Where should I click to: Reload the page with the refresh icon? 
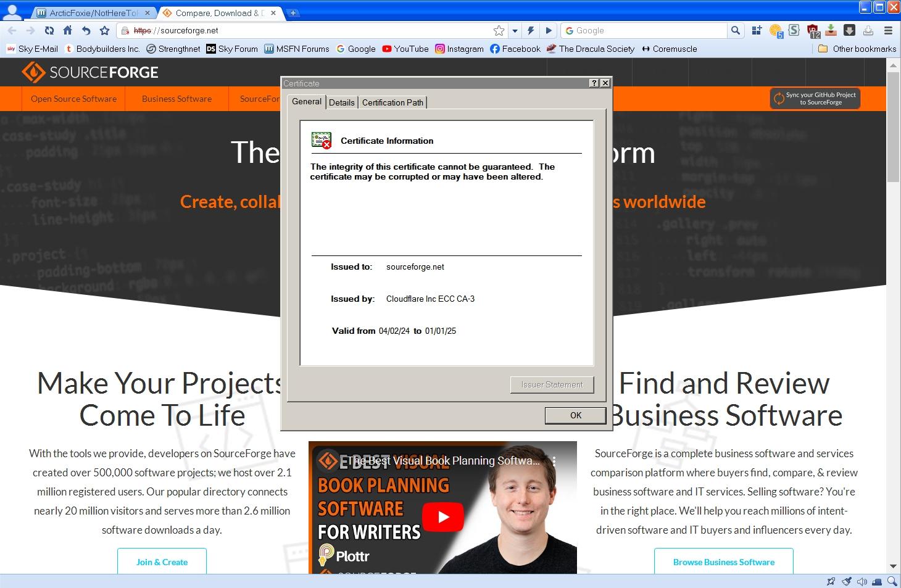pyautogui.click(x=49, y=30)
